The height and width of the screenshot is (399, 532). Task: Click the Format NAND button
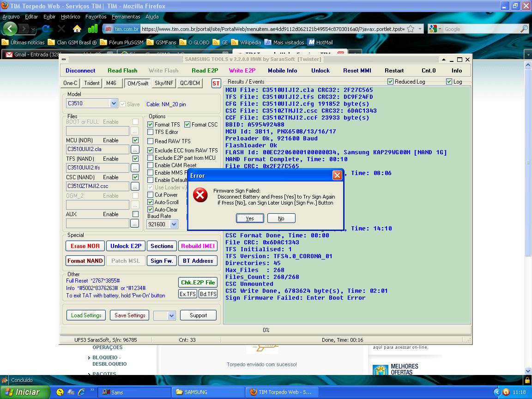(85, 261)
